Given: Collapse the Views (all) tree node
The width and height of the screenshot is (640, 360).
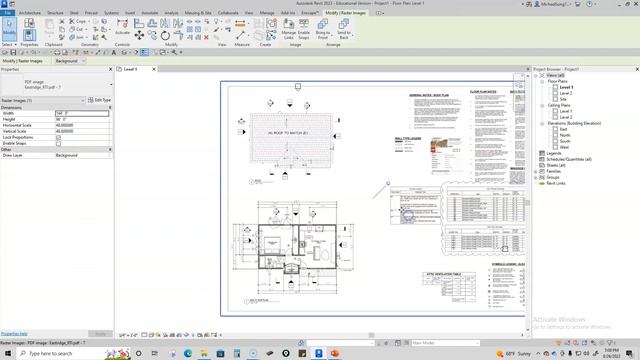Looking at the screenshot, I should [x=536, y=76].
